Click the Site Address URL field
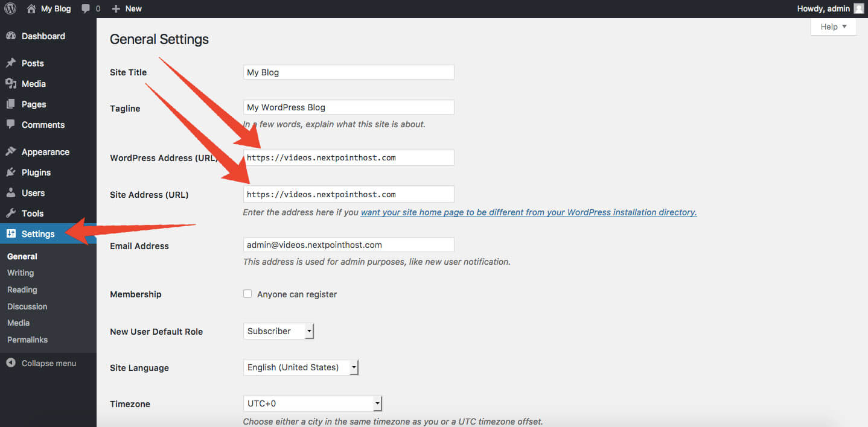The width and height of the screenshot is (868, 427). click(x=349, y=194)
